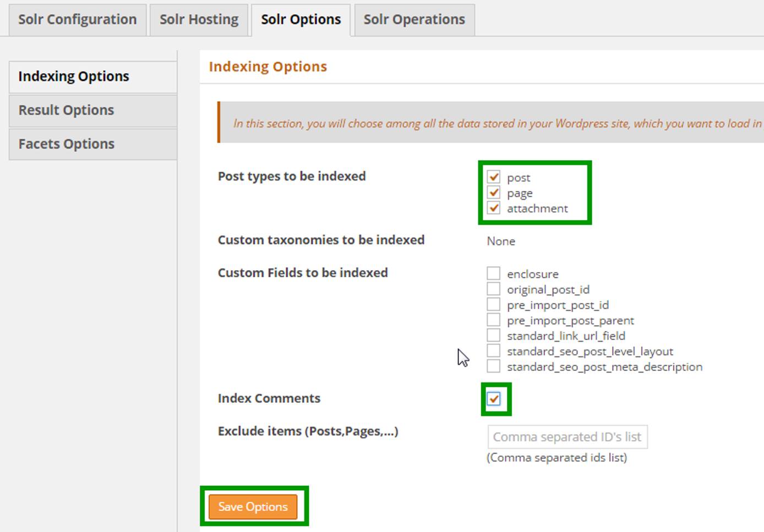This screenshot has width=764, height=532.
Task: Enable the "enclosure" custom field
Action: click(x=494, y=273)
